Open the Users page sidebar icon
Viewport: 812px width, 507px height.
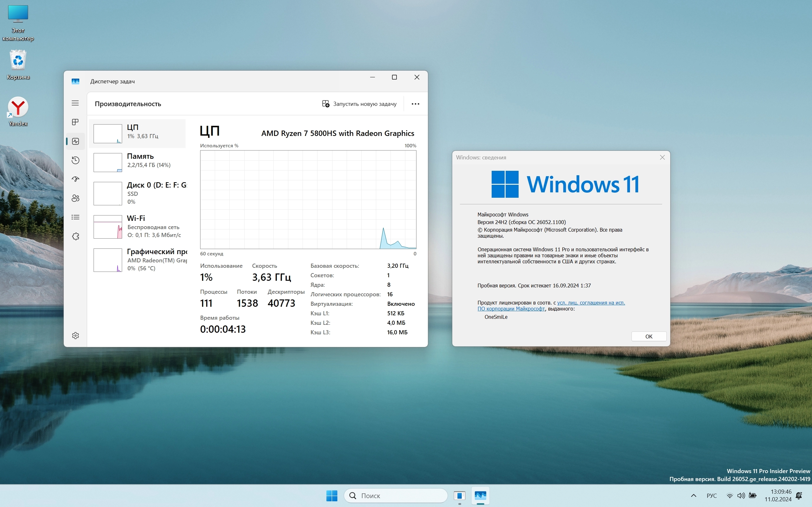pyautogui.click(x=75, y=198)
